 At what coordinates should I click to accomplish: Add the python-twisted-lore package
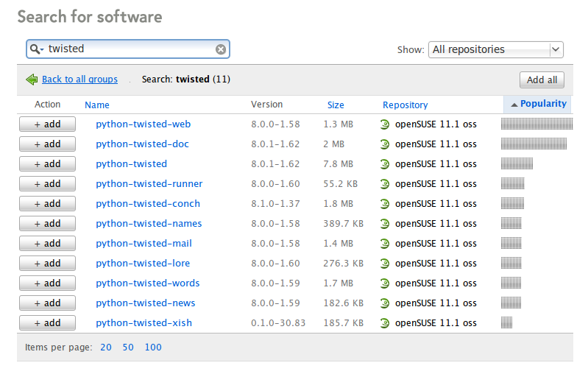point(47,264)
